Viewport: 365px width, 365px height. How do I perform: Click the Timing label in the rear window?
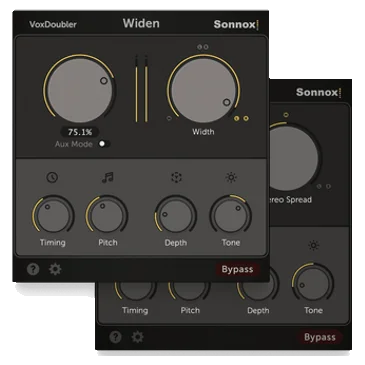pos(135,310)
